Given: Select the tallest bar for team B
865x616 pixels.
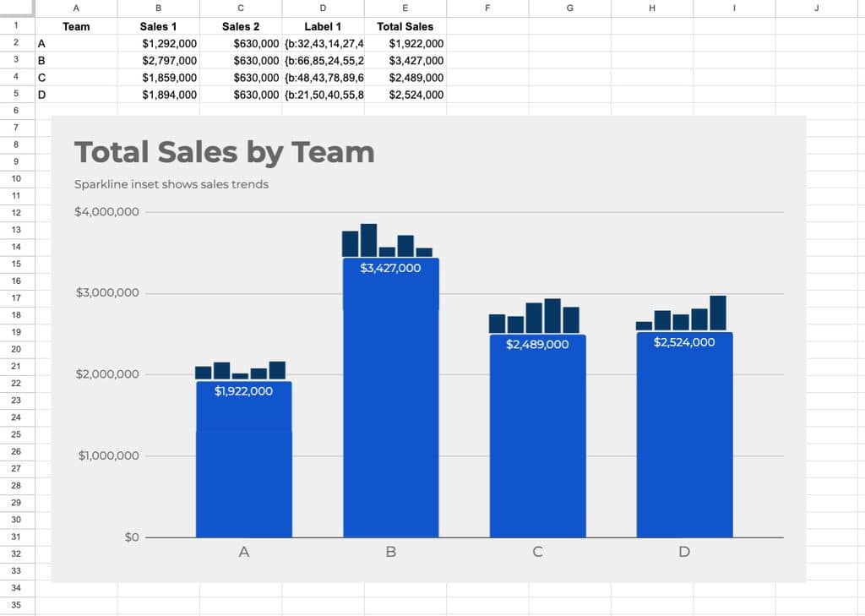Looking at the screenshot, I should point(390,397).
